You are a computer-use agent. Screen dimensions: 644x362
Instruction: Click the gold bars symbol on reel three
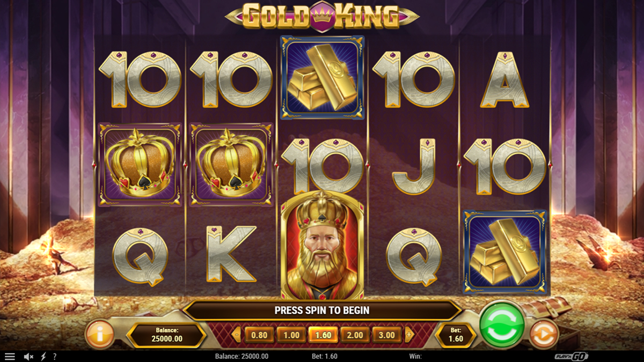(323, 78)
